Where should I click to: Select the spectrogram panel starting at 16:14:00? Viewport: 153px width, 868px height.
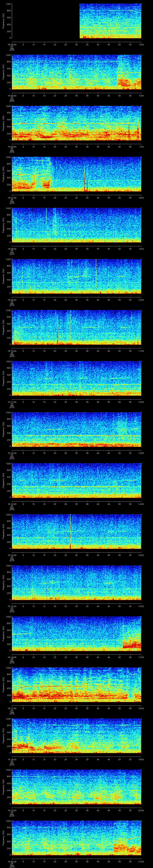pos(77,531)
